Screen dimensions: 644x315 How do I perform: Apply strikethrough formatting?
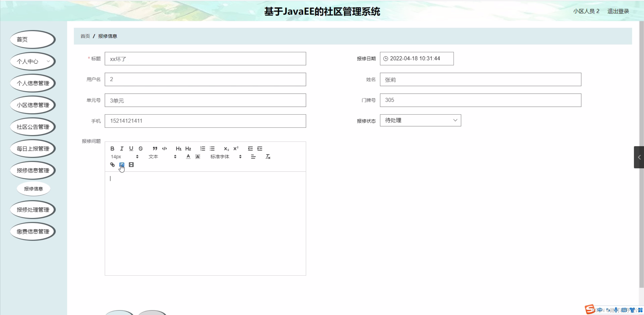pyautogui.click(x=141, y=148)
